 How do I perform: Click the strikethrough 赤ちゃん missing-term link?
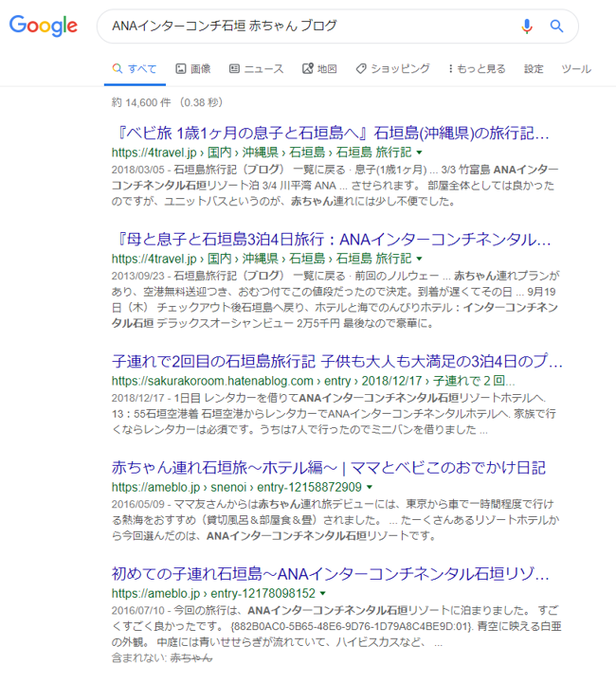pos(191,658)
